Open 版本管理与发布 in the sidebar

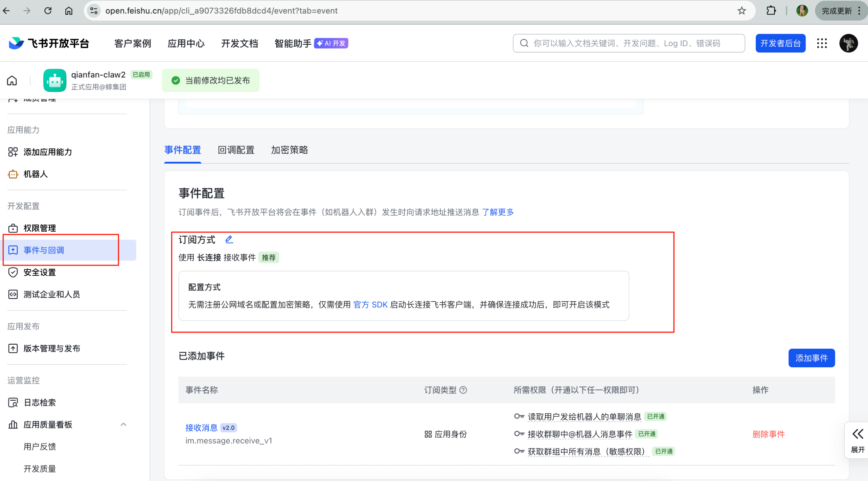coord(52,348)
